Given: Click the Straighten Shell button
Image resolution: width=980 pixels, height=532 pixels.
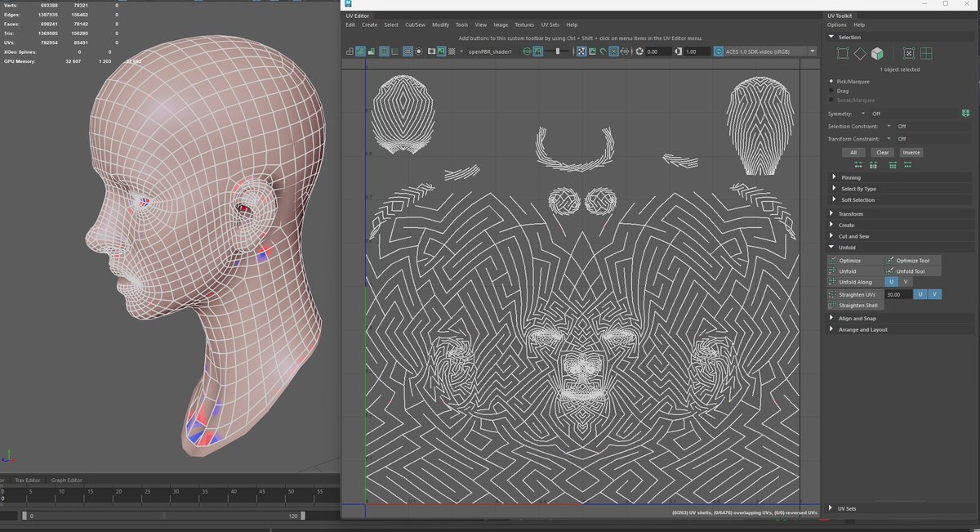Looking at the screenshot, I should pos(855,305).
